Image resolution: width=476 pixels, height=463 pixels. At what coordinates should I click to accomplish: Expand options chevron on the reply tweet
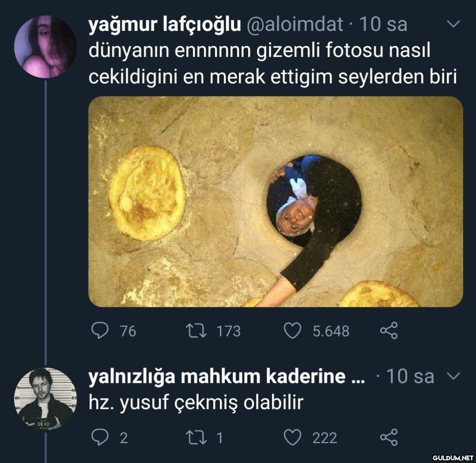click(x=454, y=376)
